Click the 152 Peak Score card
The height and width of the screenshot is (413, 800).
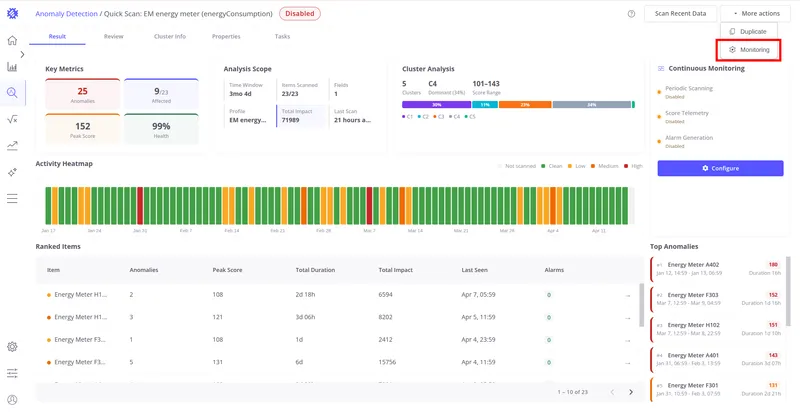click(83, 129)
